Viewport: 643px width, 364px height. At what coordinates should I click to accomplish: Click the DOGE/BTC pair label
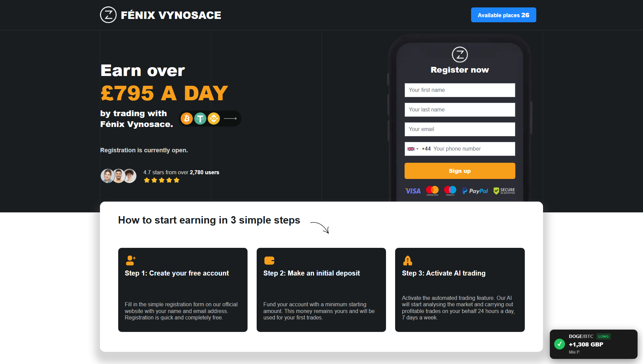pos(581,336)
